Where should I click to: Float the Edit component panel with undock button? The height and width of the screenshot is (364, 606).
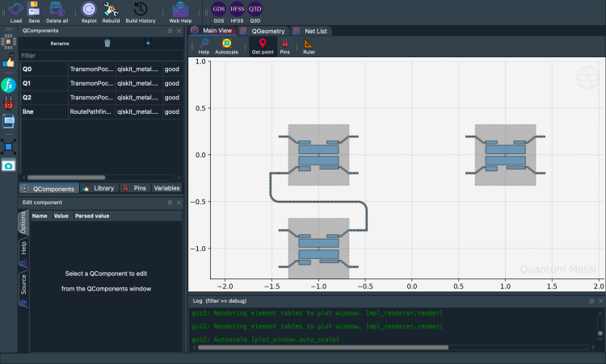[170, 203]
